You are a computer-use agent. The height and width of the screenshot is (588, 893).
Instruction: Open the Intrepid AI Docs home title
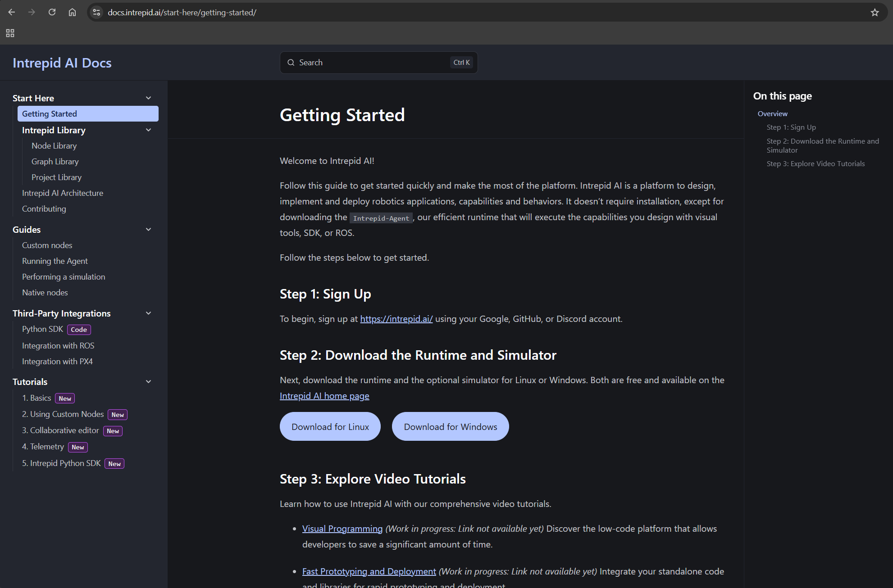pos(62,63)
